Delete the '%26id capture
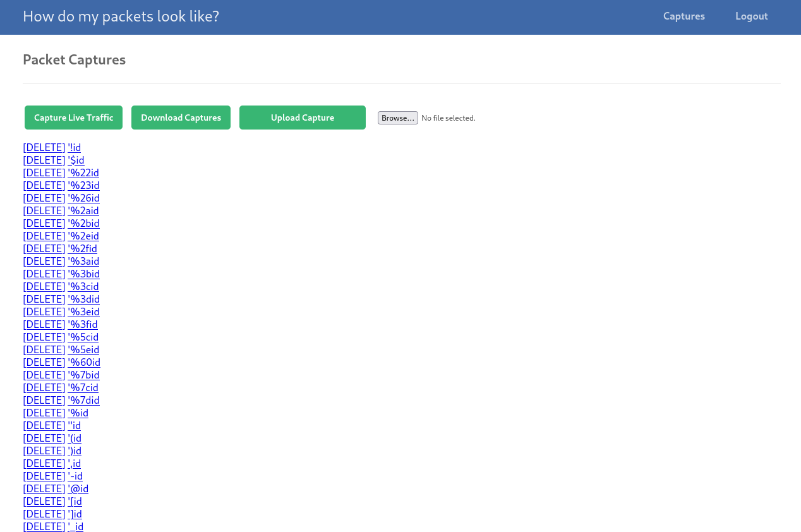Viewport: 801px width, 532px height. (x=44, y=198)
